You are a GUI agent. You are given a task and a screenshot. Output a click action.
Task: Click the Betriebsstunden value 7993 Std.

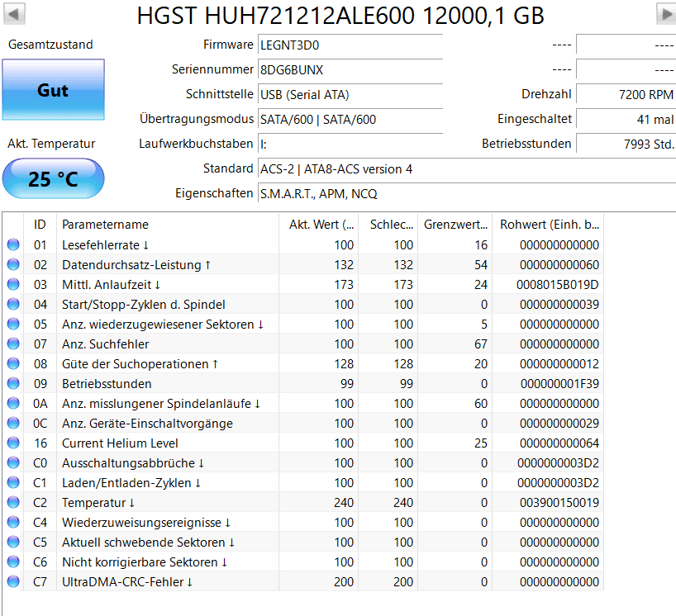(x=626, y=144)
